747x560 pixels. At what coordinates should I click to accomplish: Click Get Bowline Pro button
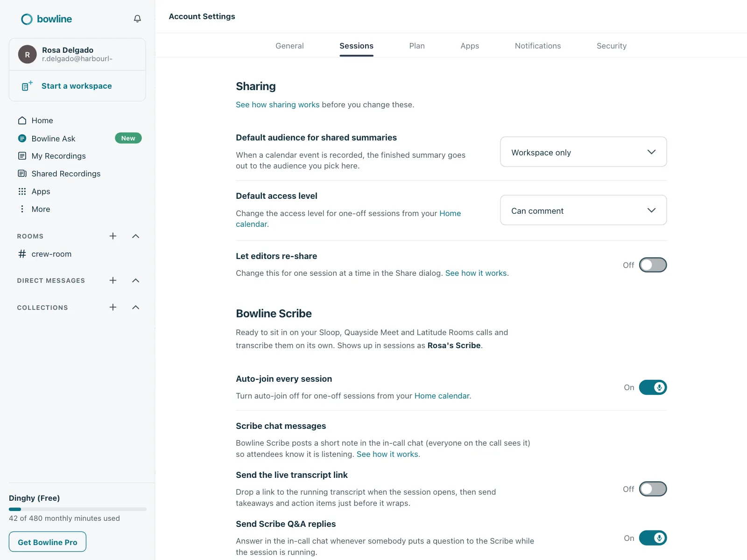pyautogui.click(x=48, y=542)
